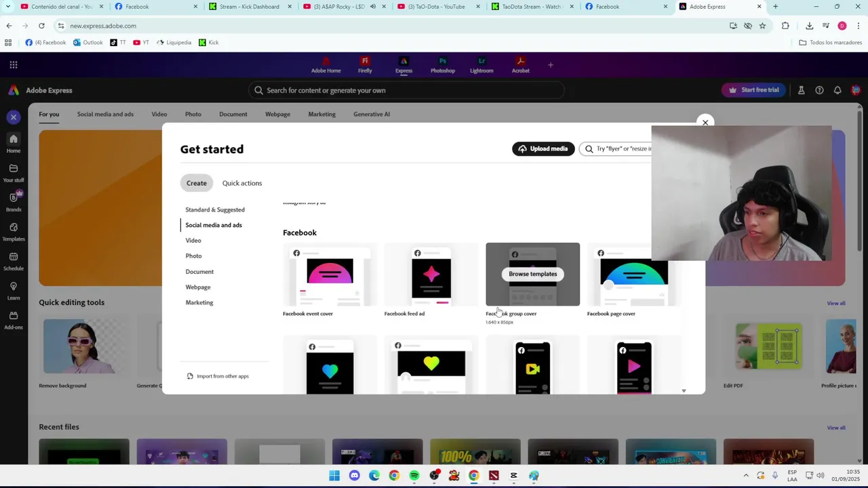Switch to the TaO-Dota YouTube browser tab

pyautogui.click(x=437, y=7)
